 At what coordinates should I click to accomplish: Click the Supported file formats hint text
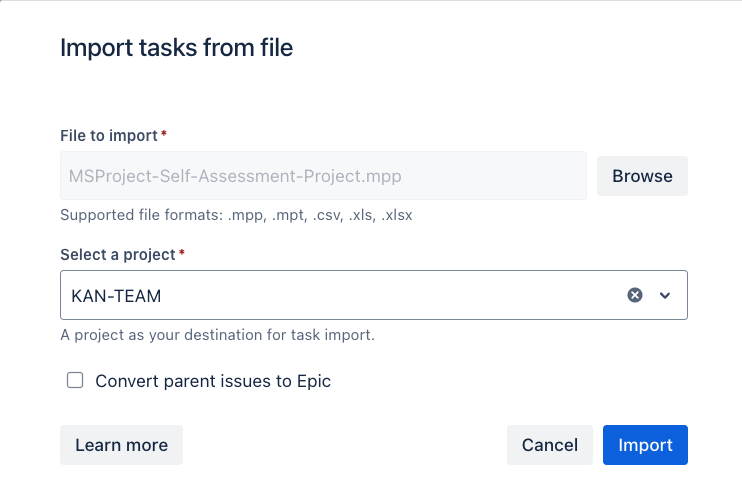pyautogui.click(x=236, y=215)
